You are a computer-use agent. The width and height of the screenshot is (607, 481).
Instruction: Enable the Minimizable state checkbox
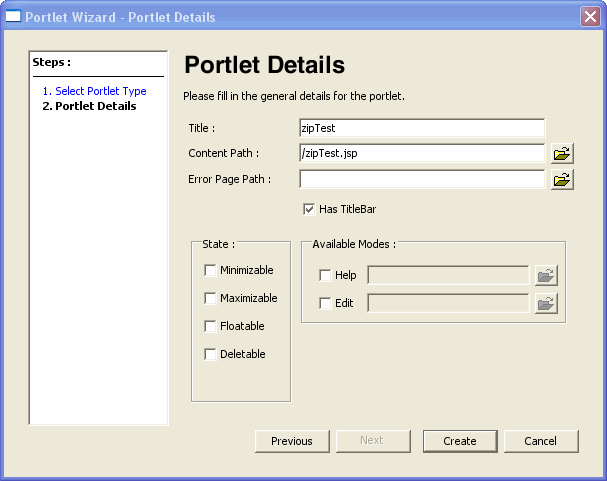(x=210, y=270)
